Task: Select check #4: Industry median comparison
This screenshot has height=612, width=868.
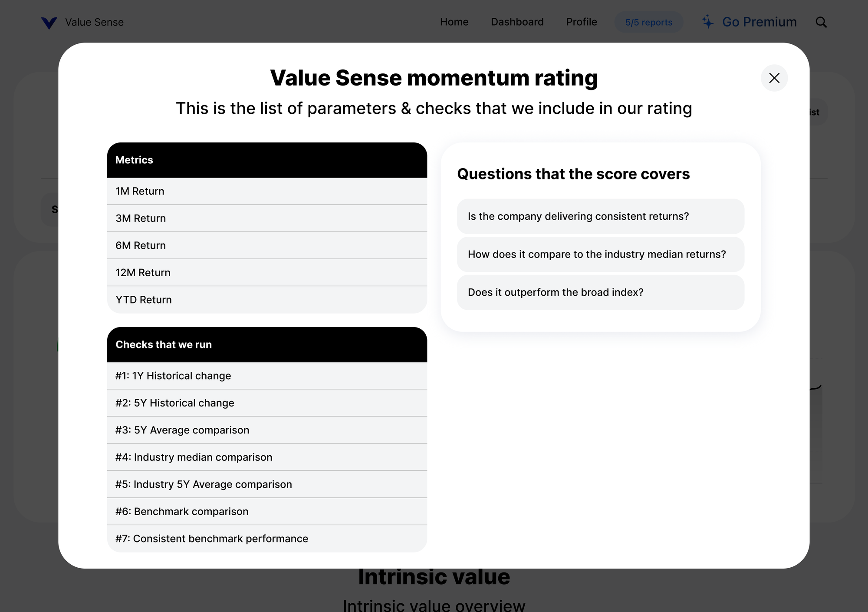Action: click(x=267, y=457)
